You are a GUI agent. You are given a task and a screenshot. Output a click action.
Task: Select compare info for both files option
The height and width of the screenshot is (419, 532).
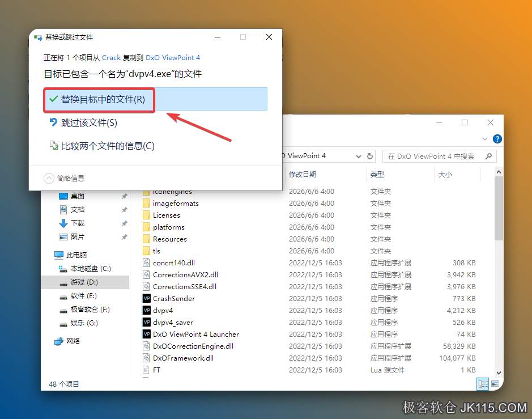tap(102, 146)
